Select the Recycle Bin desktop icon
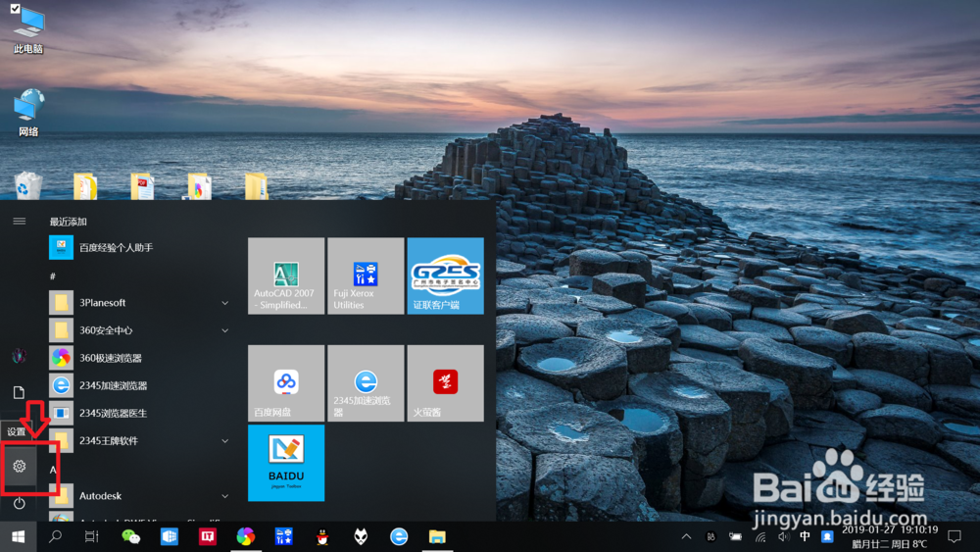980x552 pixels. pos(28,185)
